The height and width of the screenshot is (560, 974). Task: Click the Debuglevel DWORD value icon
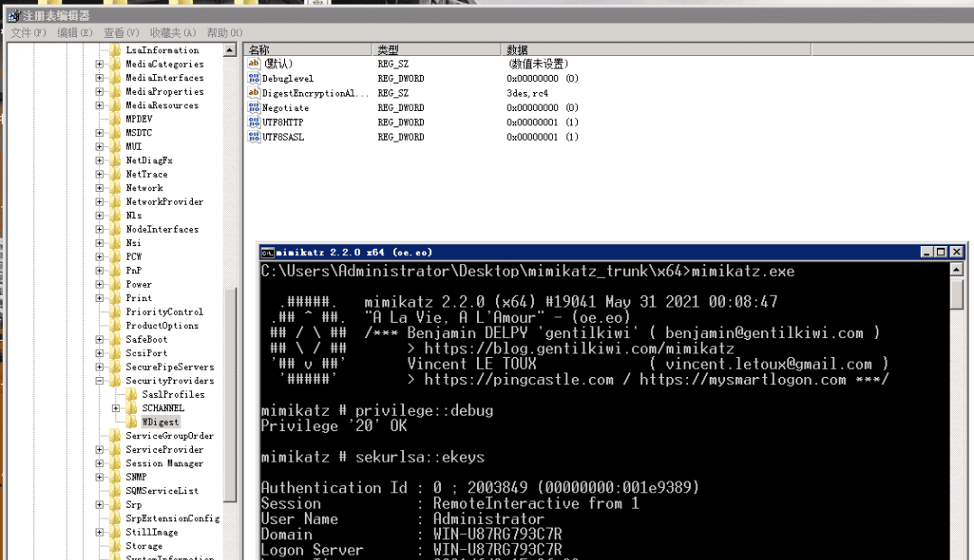253,78
